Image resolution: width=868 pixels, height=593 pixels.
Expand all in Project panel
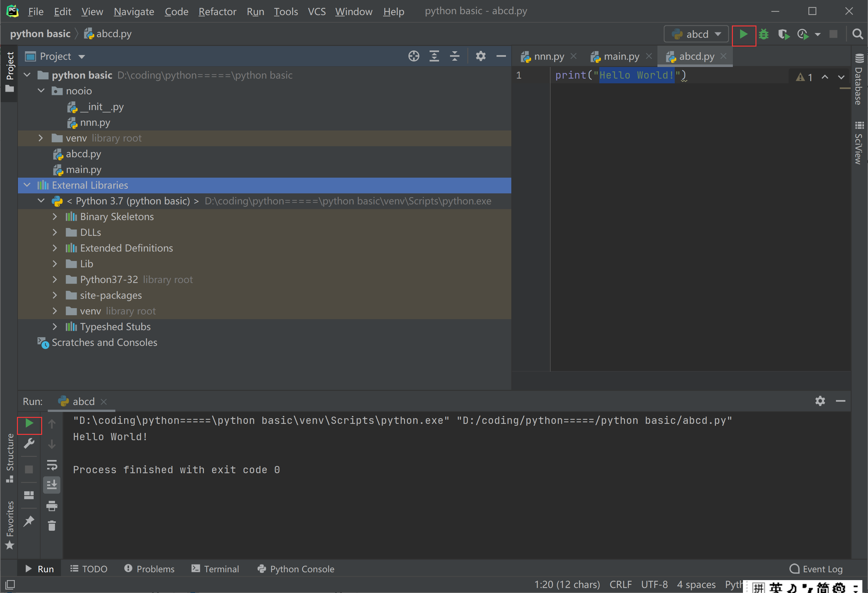click(x=434, y=56)
